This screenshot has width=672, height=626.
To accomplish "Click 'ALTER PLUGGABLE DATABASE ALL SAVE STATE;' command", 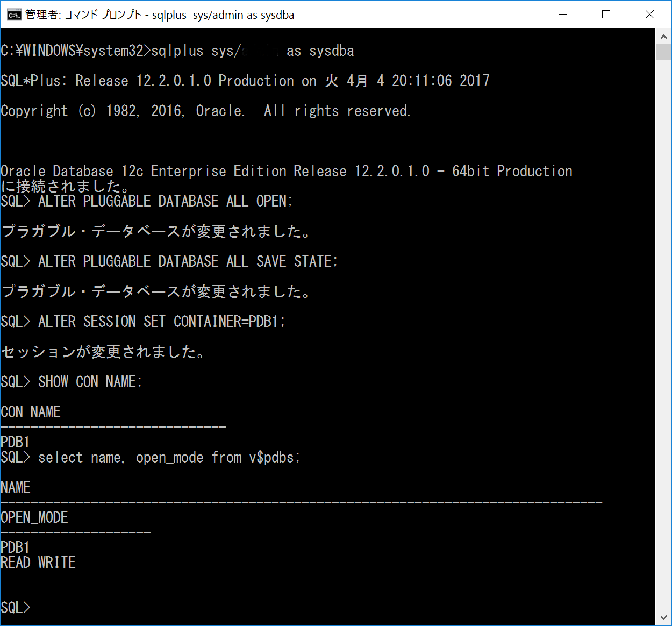I will coord(188,261).
